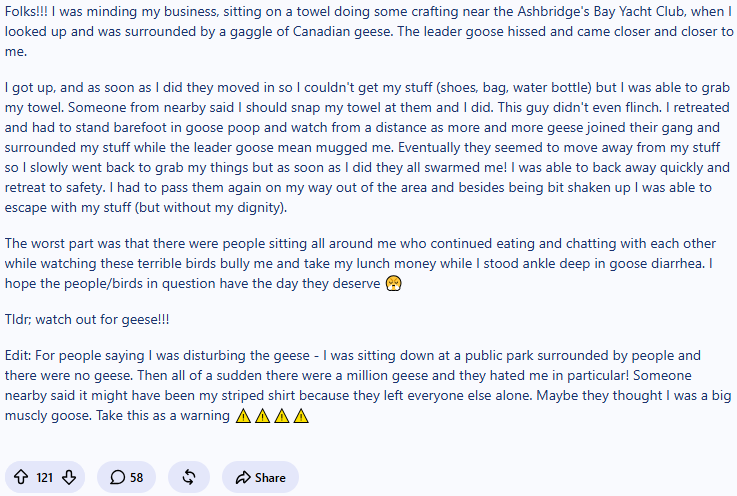Click the "Tldr; watch out for geese!!!" line

point(87,319)
